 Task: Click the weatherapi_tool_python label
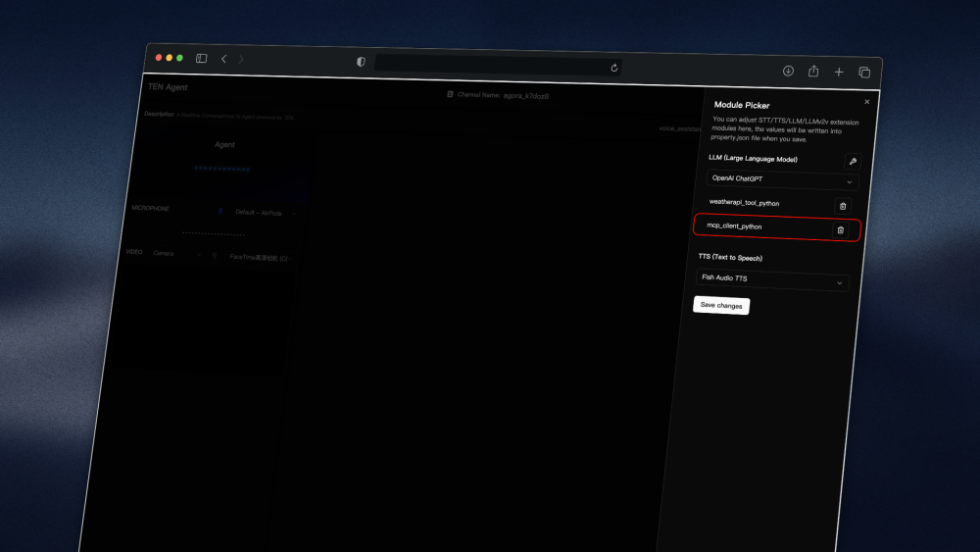[x=745, y=203]
